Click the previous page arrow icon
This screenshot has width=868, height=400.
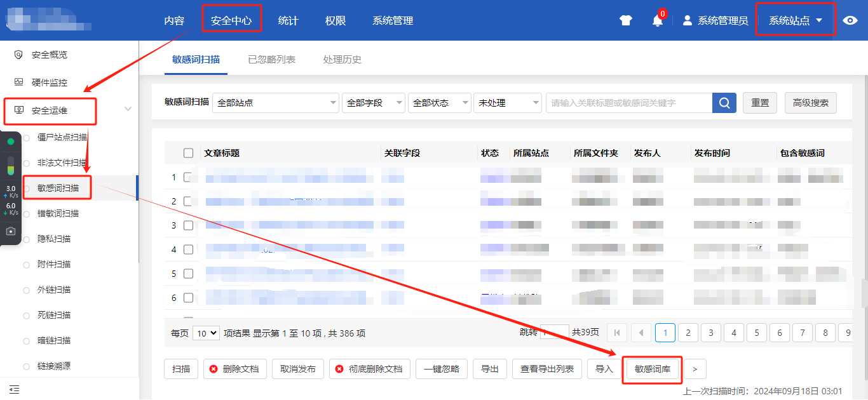pos(641,333)
